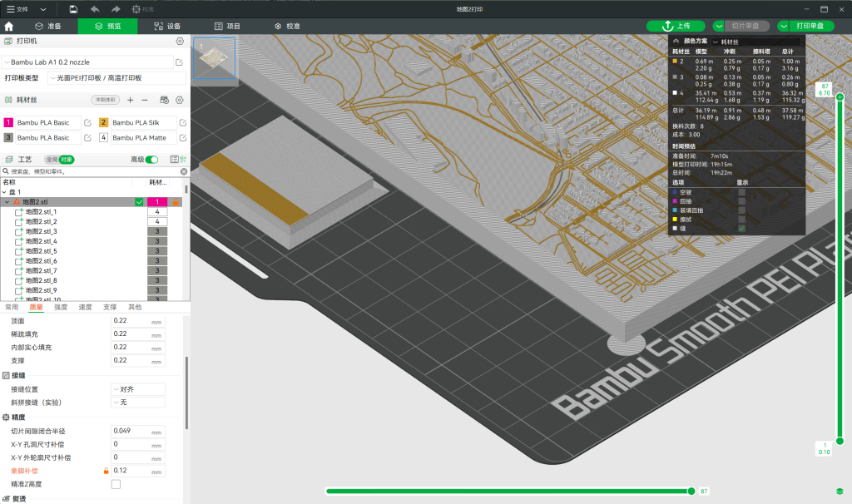Viewport: 852px width, 504px height.
Task: Click filament 1 magenta color swatch
Action: (x=8, y=122)
